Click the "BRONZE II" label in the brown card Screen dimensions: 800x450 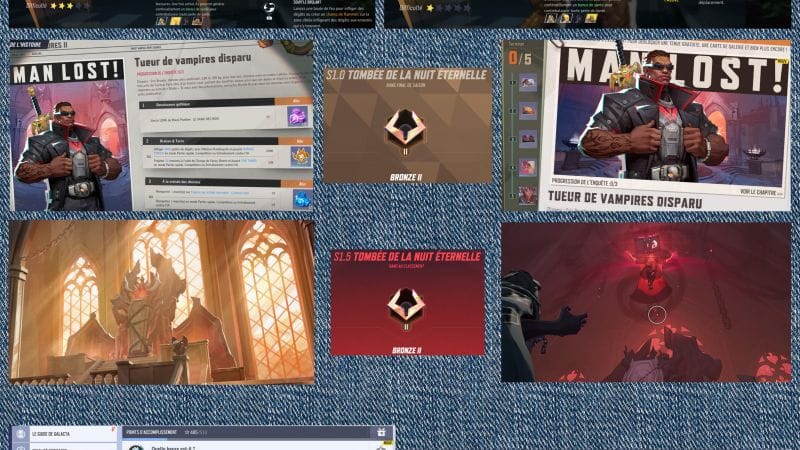coord(406,178)
